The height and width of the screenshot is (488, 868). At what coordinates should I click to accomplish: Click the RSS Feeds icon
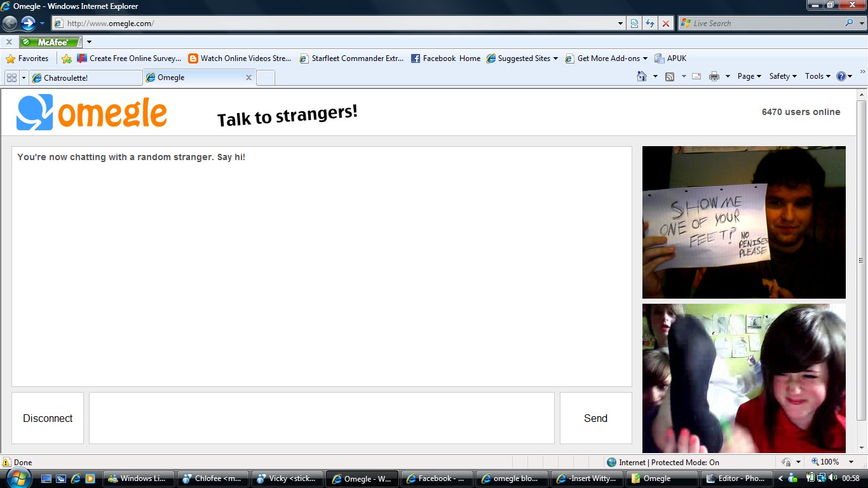point(670,76)
